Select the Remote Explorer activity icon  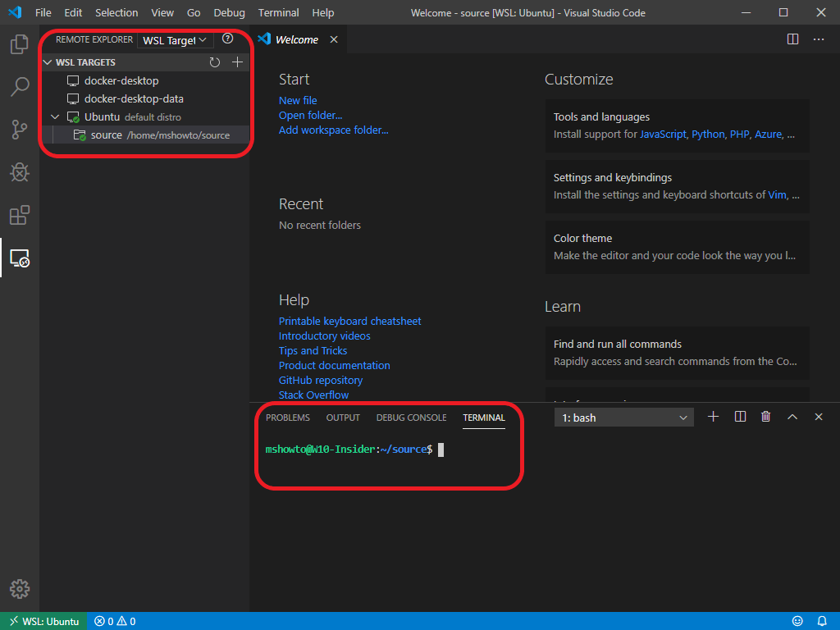pyautogui.click(x=20, y=258)
